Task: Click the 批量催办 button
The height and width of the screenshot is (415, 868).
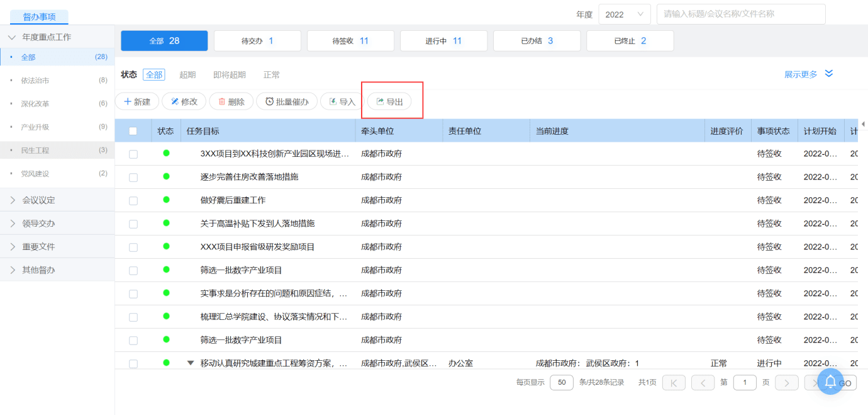Action: pos(287,101)
